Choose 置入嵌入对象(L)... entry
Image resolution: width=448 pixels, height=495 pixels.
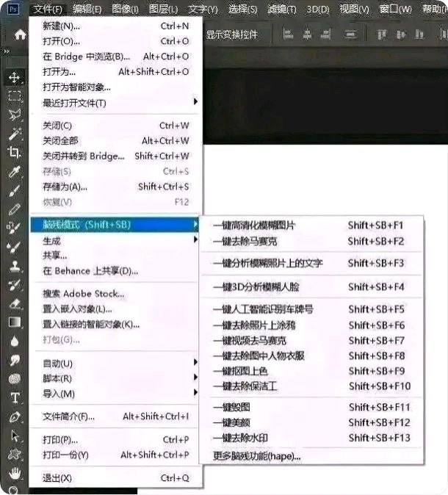[115, 309]
